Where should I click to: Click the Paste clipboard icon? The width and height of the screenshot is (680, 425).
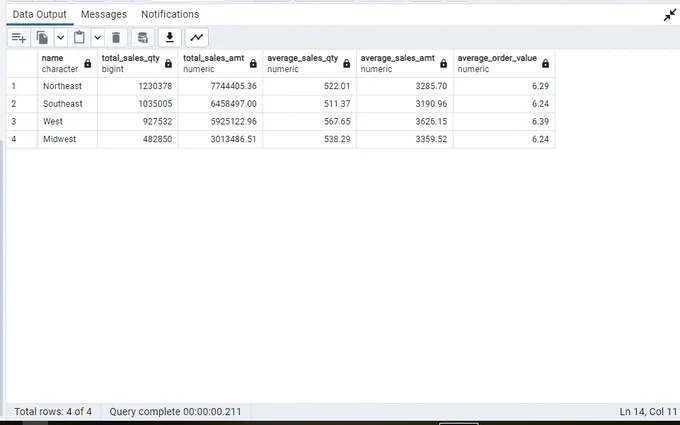pyautogui.click(x=79, y=38)
